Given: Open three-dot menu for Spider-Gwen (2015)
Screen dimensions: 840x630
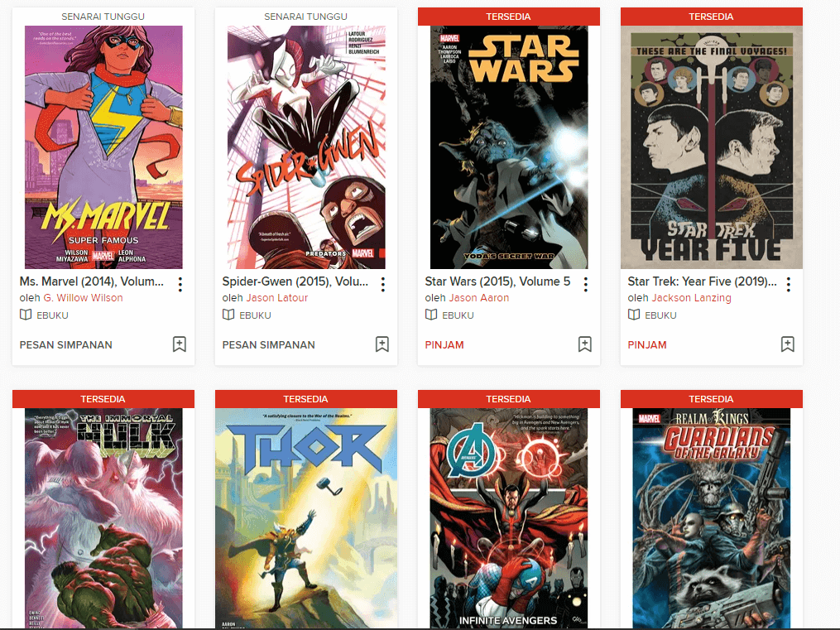Looking at the screenshot, I should [x=383, y=285].
